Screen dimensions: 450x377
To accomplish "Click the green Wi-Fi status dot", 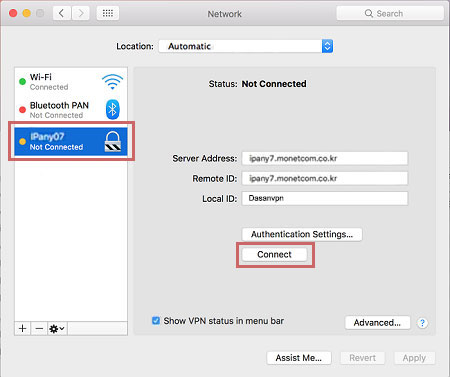I will tap(22, 82).
